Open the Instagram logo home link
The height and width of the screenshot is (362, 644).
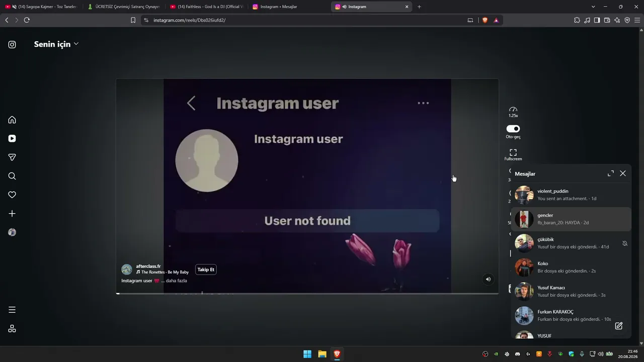coord(12,44)
